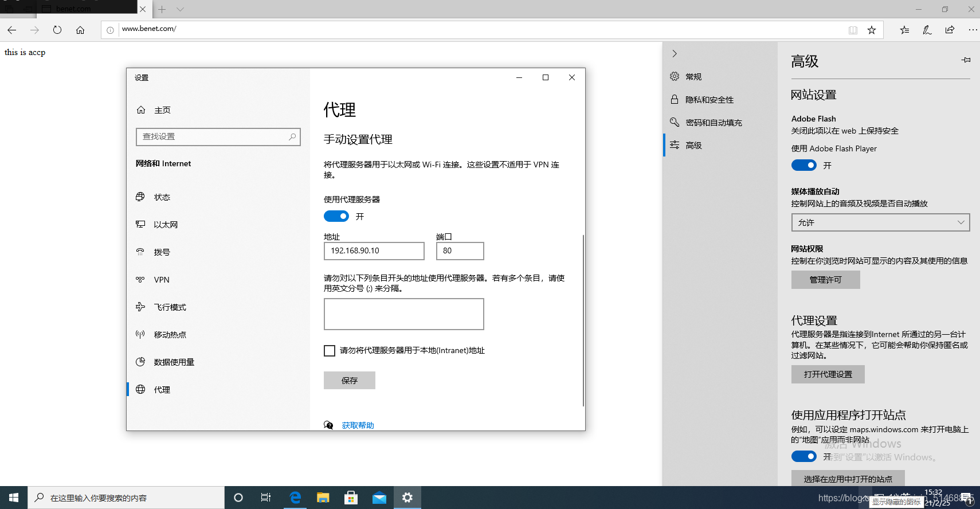Viewport: 980px width, 509px height.
Task: Check don't use proxy for Intranet addresses
Action: click(x=330, y=351)
